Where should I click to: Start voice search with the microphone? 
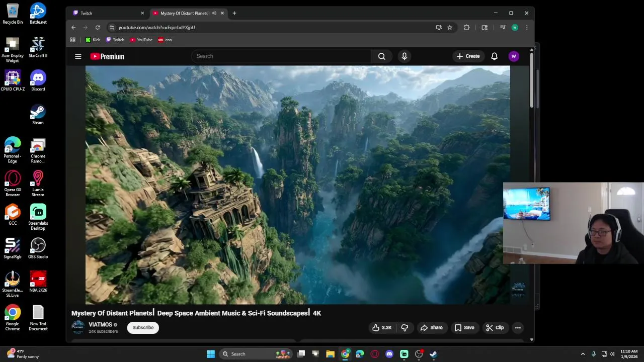point(404,56)
